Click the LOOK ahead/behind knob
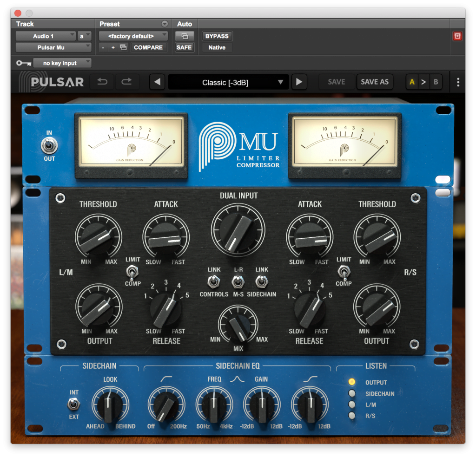 [110, 405]
